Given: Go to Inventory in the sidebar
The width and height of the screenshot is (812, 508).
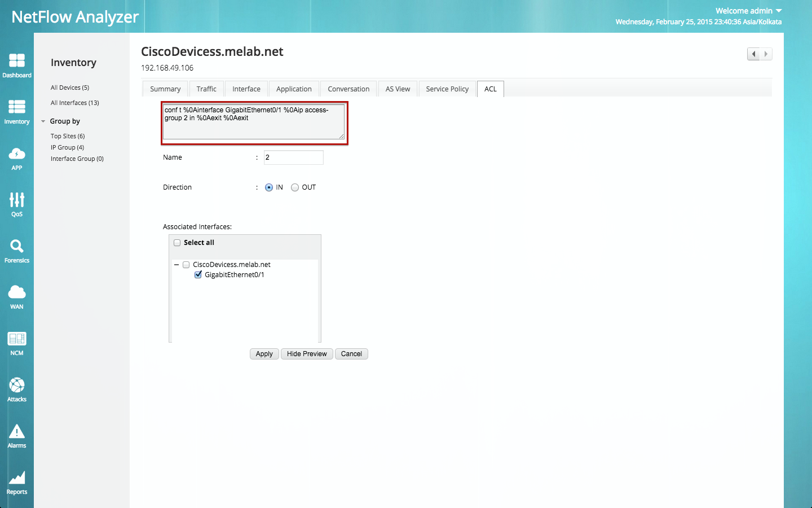Looking at the screenshot, I should click(x=17, y=112).
